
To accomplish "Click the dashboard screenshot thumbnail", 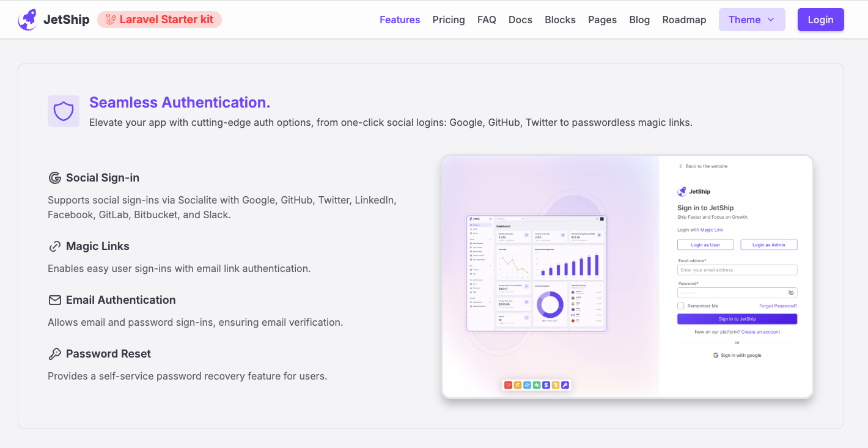I will coord(537,273).
